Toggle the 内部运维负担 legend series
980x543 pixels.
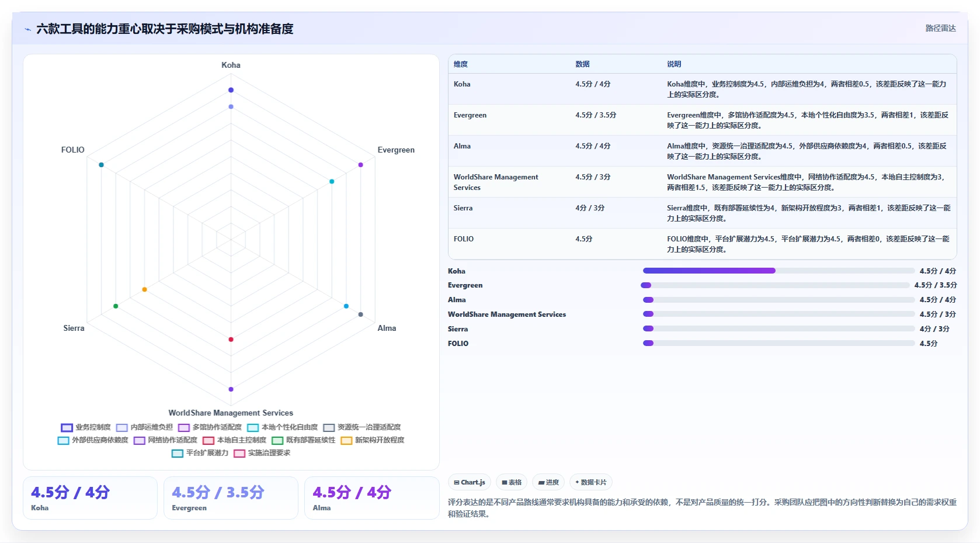click(x=144, y=427)
